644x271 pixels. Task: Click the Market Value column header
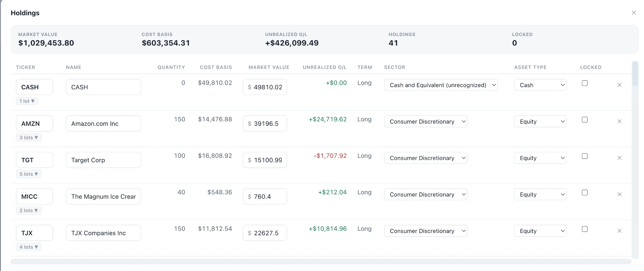point(269,67)
